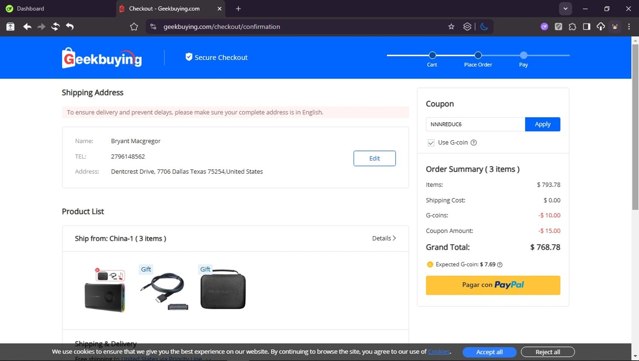The width and height of the screenshot is (639, 361).
Task: Click the Grand Total amount $ 768.78
Action: tap(545, 247)
